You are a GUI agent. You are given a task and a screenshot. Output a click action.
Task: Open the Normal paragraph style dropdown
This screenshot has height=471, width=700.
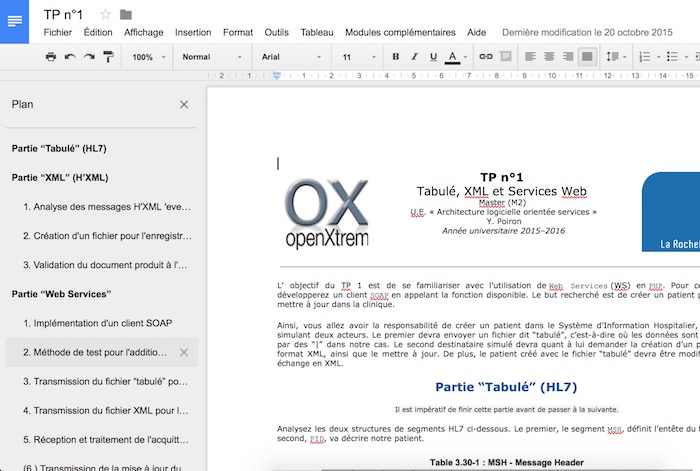click(212, 57)
